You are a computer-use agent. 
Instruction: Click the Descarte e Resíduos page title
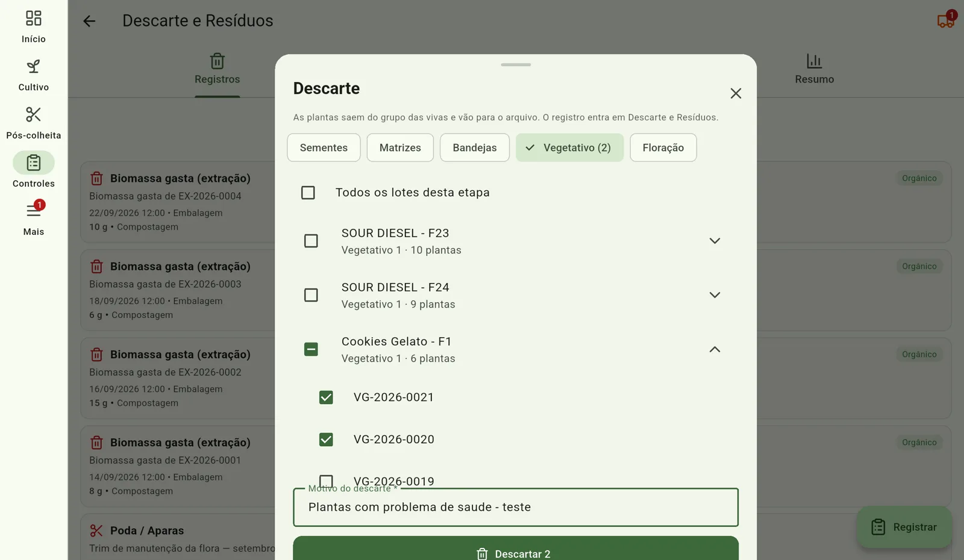click(x=198, y=20)
